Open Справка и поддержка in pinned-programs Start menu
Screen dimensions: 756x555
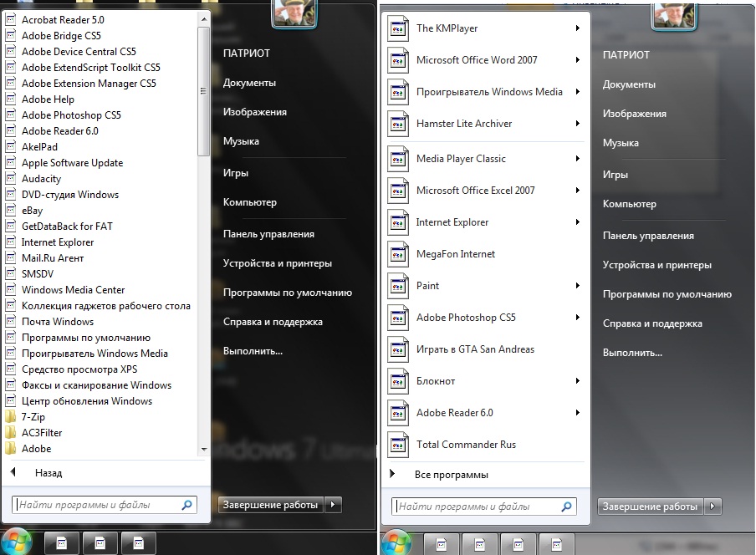coord(652,323)
